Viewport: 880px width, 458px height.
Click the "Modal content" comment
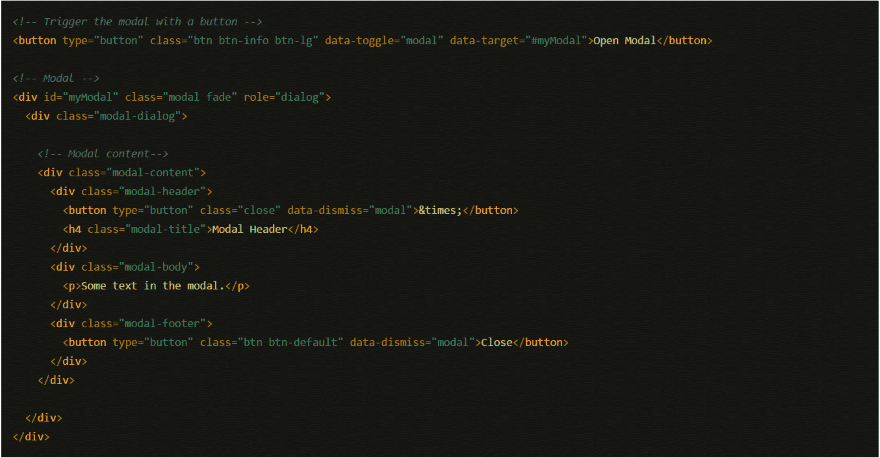pyautogui.click(x=102, y=154)
